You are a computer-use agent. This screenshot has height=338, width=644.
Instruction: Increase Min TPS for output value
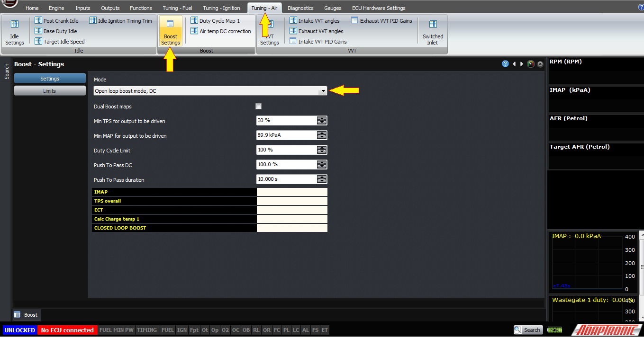[322, 118]
